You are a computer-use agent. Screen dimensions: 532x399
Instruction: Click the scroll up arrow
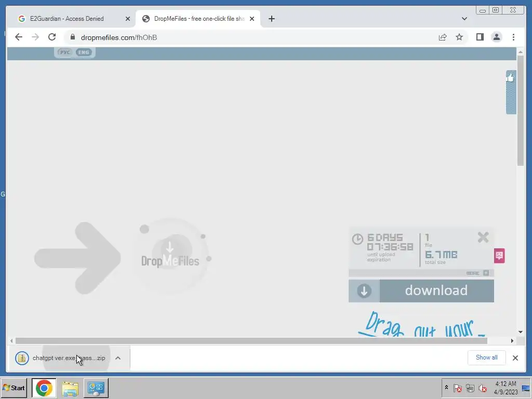521,52
